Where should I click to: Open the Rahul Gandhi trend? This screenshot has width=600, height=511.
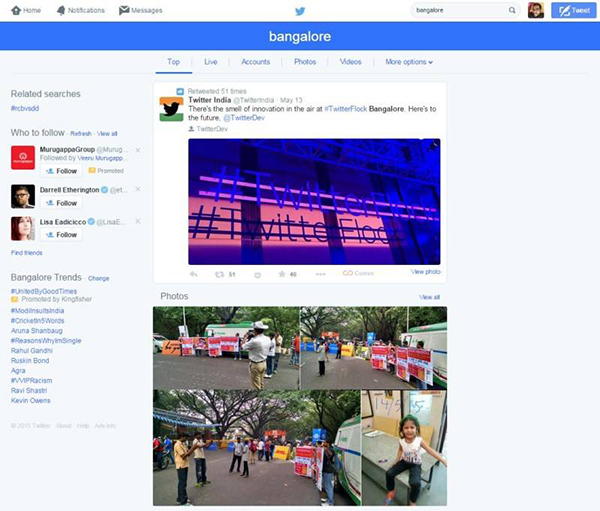(32, 350)
